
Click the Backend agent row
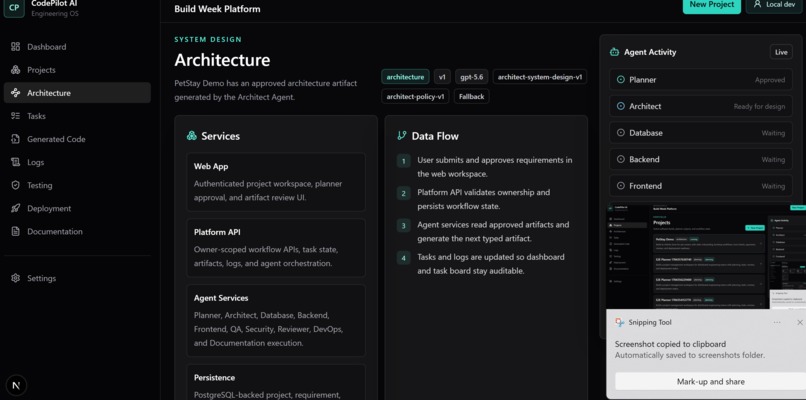701,159
